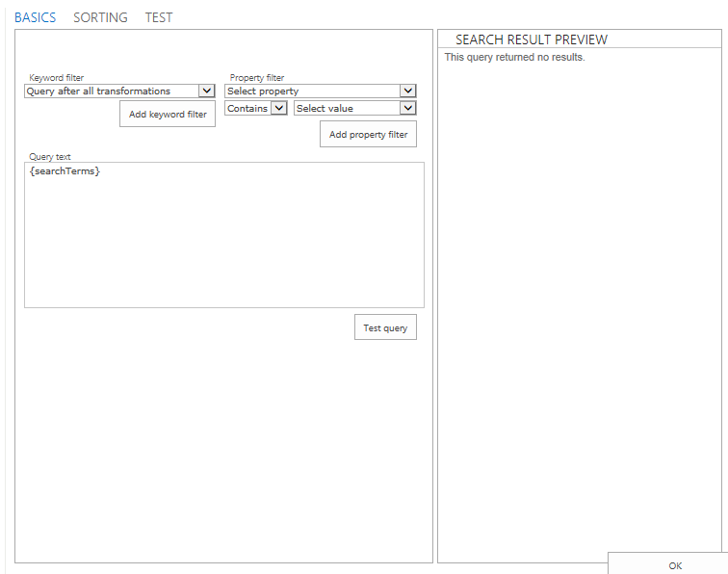Screen dimensions: 728x574
Task: Click the SEARCH RESULT PREVIEW heading
Action: click(x=532, y=39)
